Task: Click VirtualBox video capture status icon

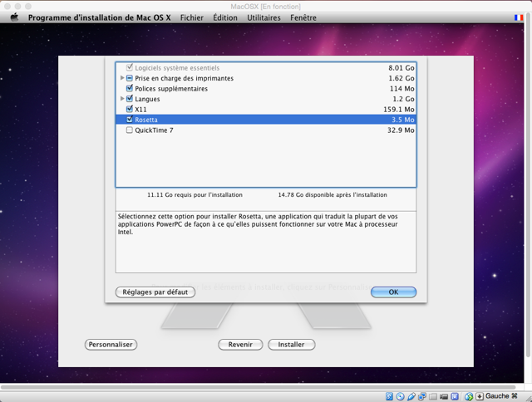Action: [444, 396]
